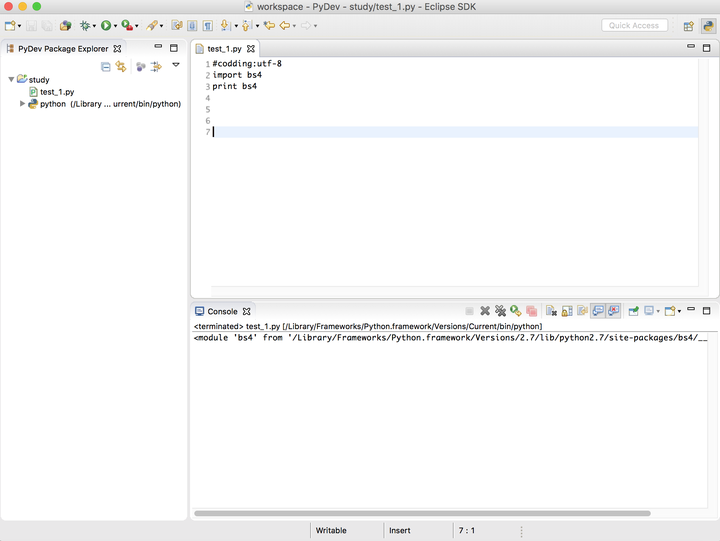The height and width of the screenshot is (541, 720).
Task: Close the test_1.py editor tab
Action: point(251,49)
